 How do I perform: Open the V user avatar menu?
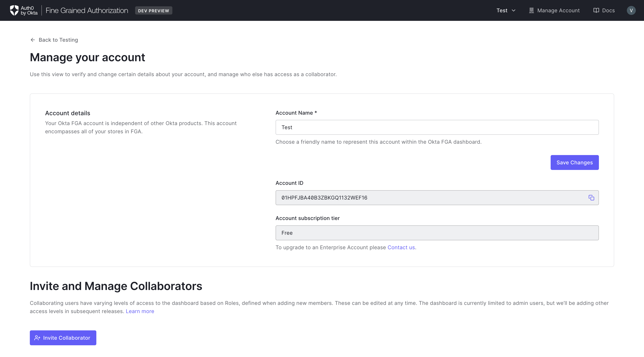tap(631, 10)
